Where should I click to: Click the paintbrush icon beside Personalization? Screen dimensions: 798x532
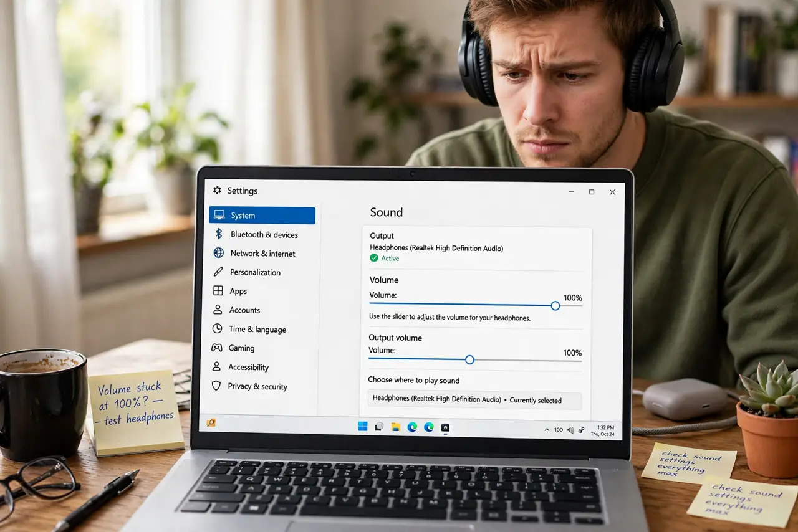(218, 272)
